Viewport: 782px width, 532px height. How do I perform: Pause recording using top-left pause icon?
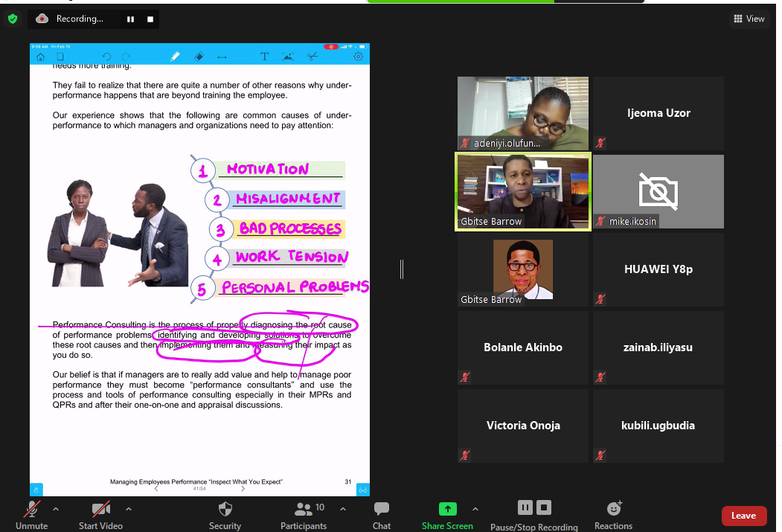pos(131,19)
